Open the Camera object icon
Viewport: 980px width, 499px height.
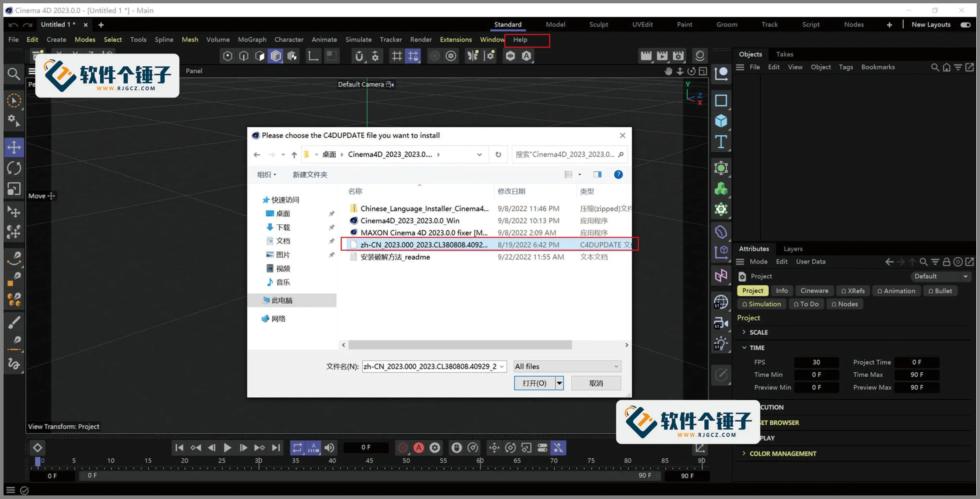click(720, 323)
